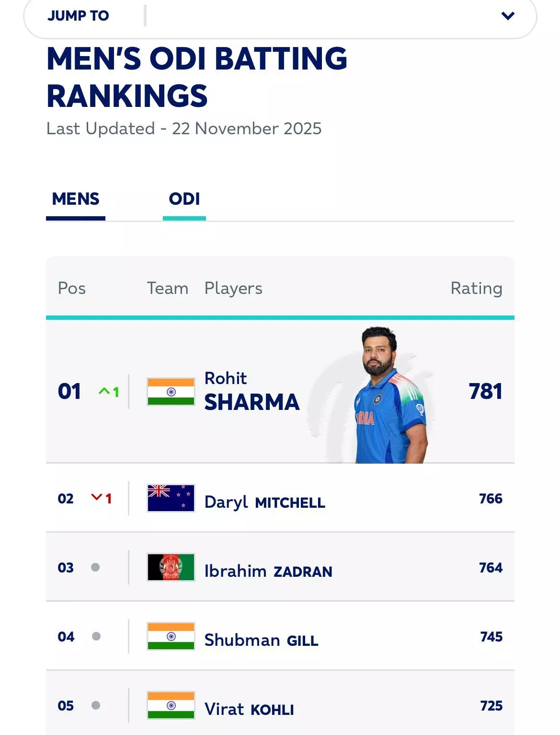The height and width of the screenshot is (735, 560).
Task: Open Rohit Sharma's player profile name
Action: tap(251, 391)
